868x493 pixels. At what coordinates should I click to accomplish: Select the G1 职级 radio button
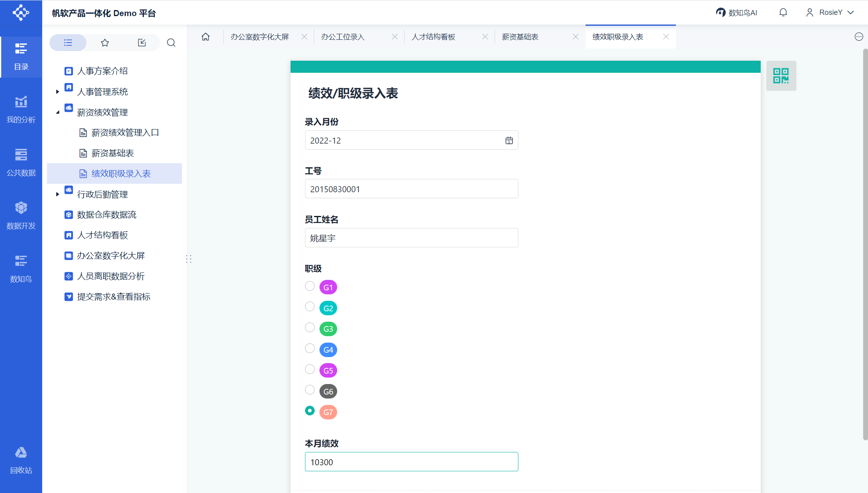[x=309, y=286]
